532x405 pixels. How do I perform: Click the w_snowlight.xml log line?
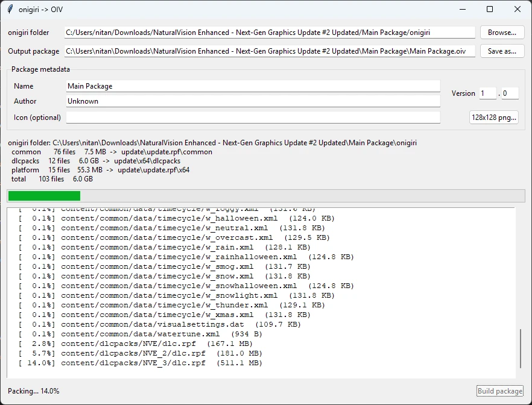[x=176, y=295]
